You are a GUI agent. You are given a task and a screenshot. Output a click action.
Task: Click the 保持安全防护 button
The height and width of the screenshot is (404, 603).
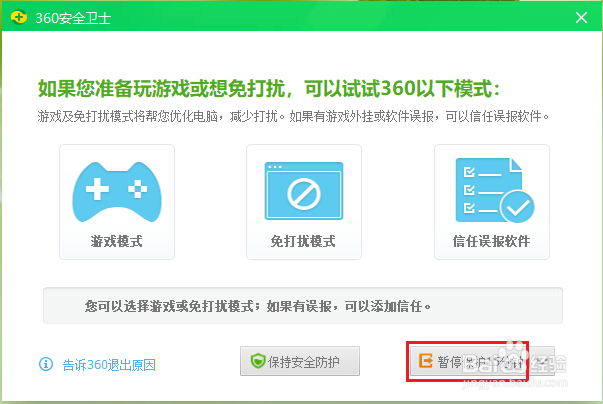300,361
